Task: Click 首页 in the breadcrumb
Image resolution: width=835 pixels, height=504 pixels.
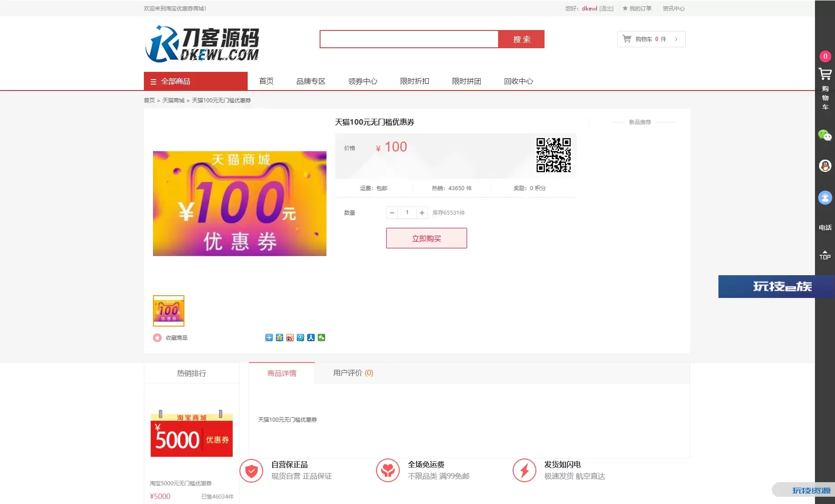Action: pyautogui.click(x=149, y=100)
